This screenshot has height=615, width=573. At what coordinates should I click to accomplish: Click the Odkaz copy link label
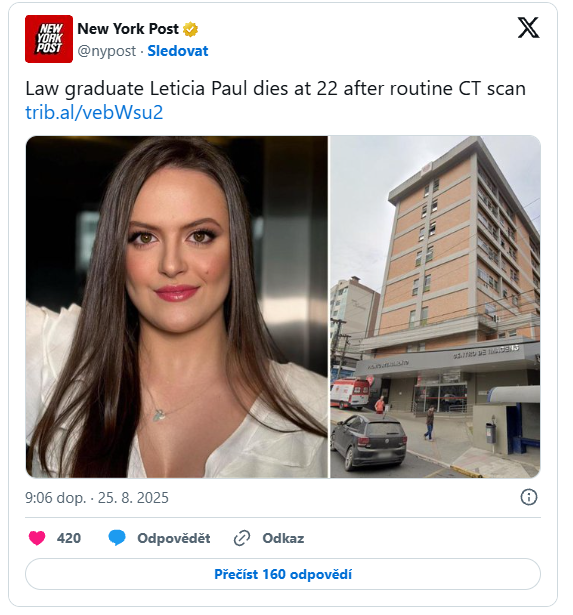(283, 538)
